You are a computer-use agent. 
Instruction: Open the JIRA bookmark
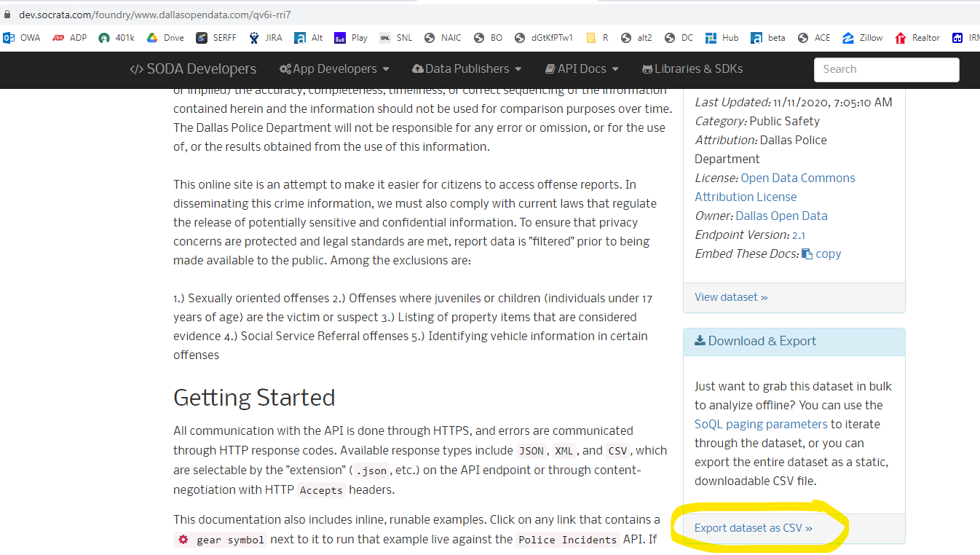[x=265, y=37]
